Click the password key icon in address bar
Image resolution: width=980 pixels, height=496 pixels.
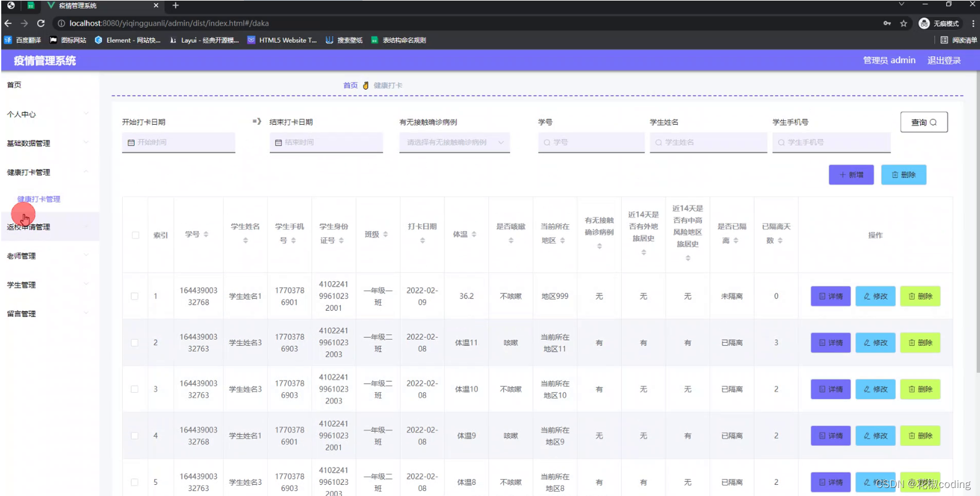point(887,23)
